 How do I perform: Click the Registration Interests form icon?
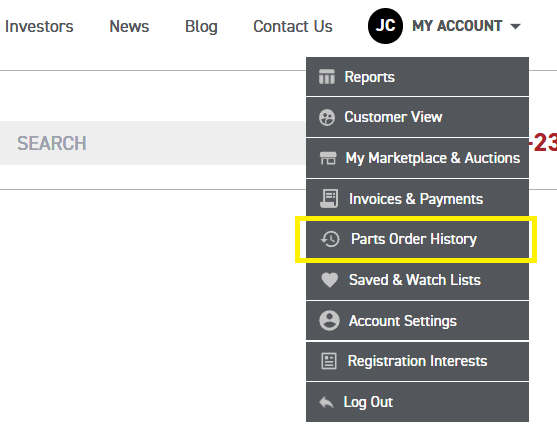tap(329, 361)
